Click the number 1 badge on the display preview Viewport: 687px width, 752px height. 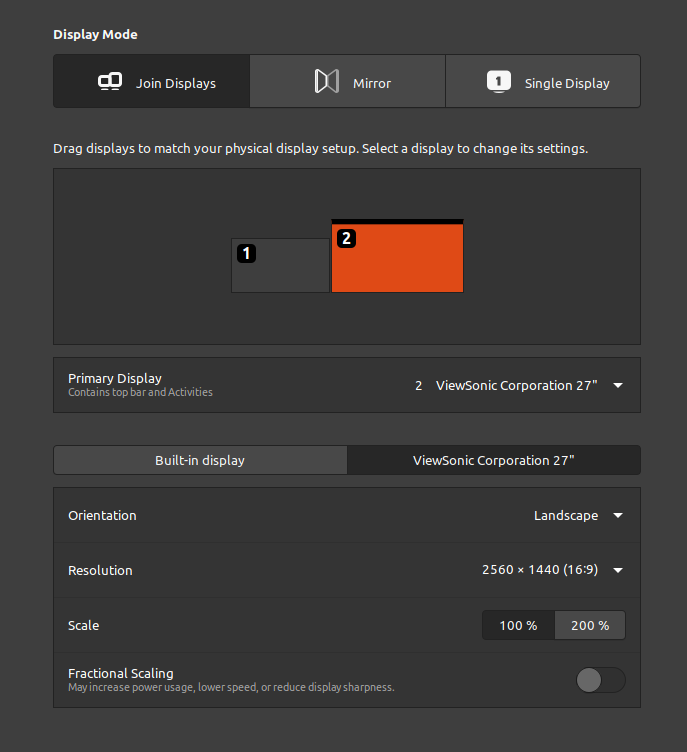(x=247, y=254)
